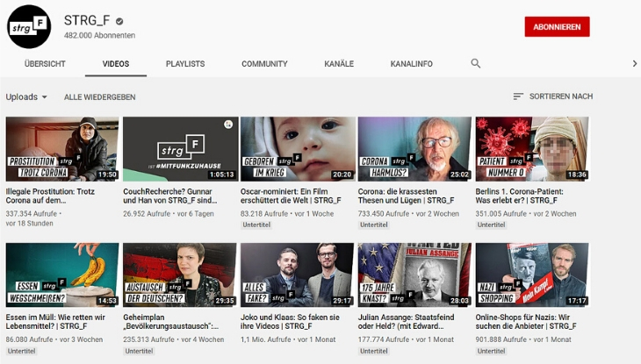Click the 1:05:13 duration label
641x364 pixels.
(x=221, y=175)
